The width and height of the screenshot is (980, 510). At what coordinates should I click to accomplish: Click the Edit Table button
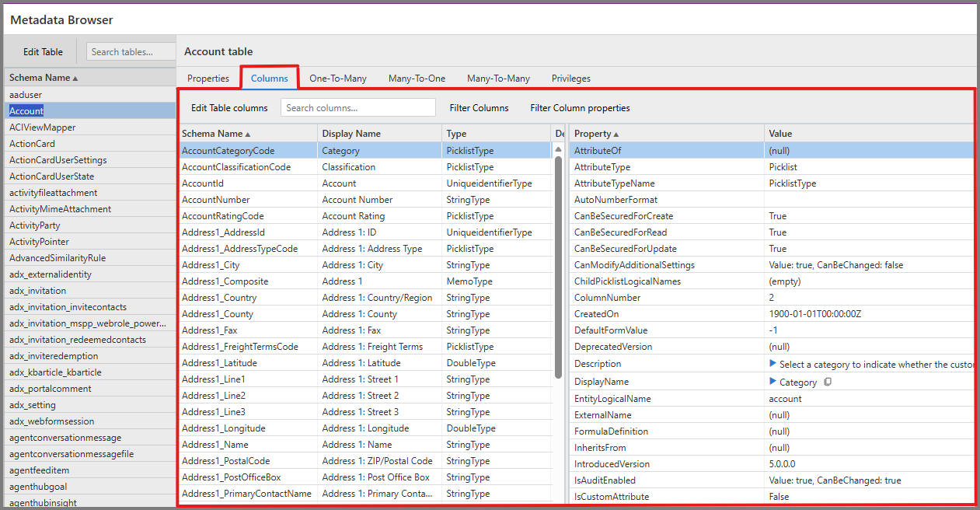pyautogui.click(x=41, y=51)
